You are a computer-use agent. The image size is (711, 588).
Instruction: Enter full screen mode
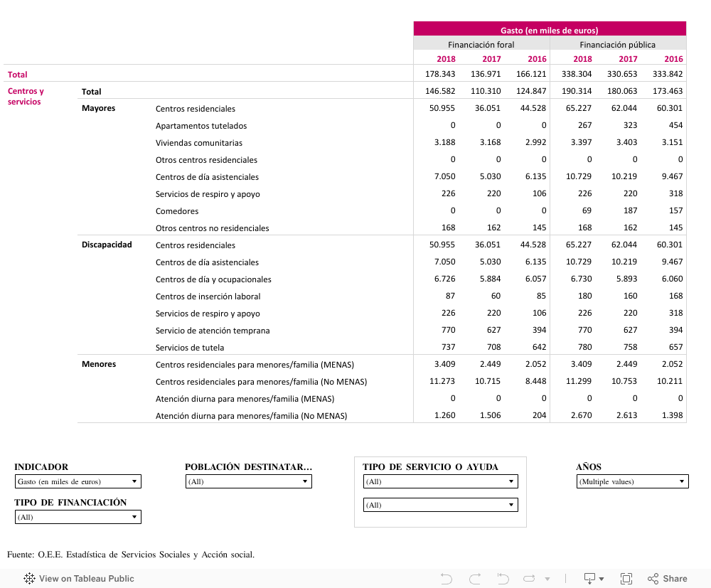[626, 579]
